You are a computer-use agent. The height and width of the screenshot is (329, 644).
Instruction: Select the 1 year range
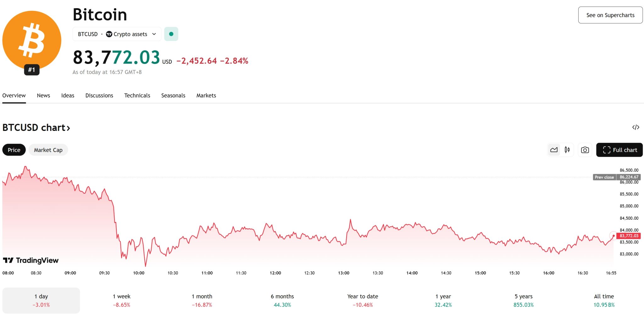click(443, 300)
